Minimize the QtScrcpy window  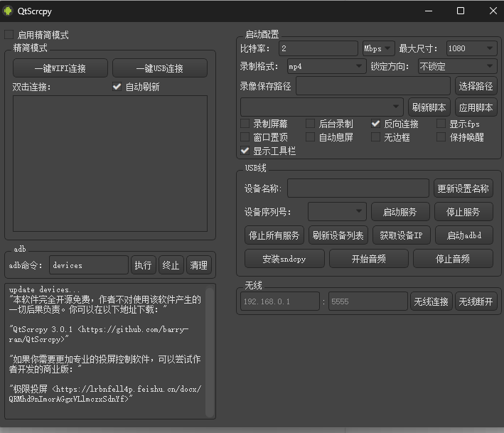click(429, 11)
